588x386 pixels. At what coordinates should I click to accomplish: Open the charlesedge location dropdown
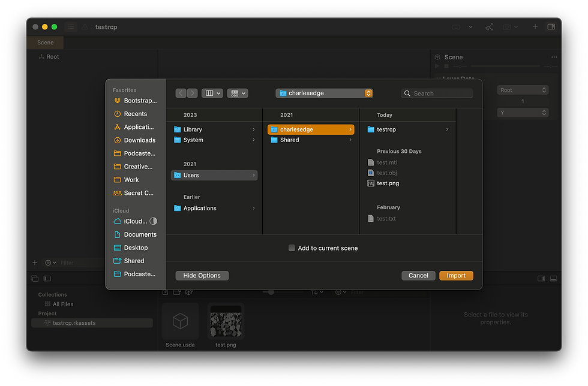click(x=368, y=93)
